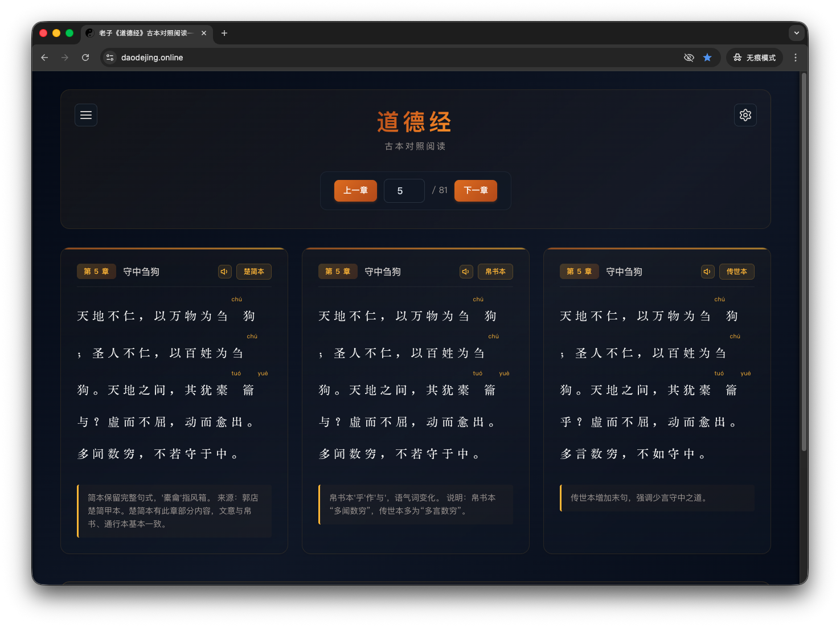Advance to the next chapter with 下一章

pos(476,191)
